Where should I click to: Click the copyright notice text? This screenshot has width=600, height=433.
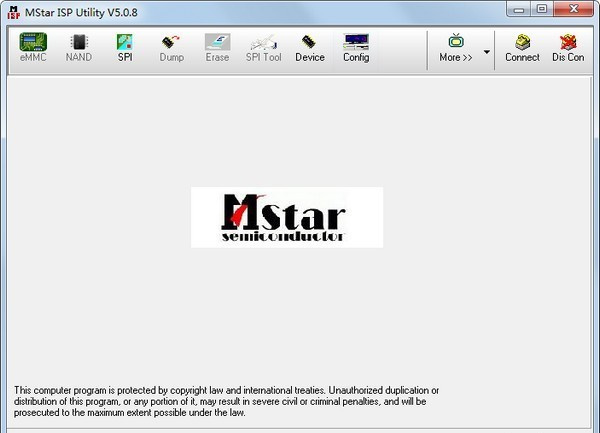tap(226, 401)
